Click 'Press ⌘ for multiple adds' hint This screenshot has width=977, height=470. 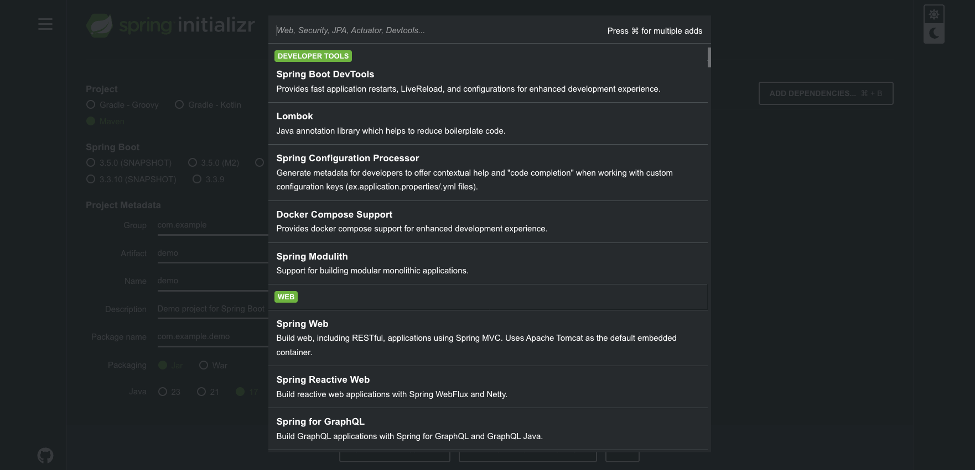coord(655,31)
